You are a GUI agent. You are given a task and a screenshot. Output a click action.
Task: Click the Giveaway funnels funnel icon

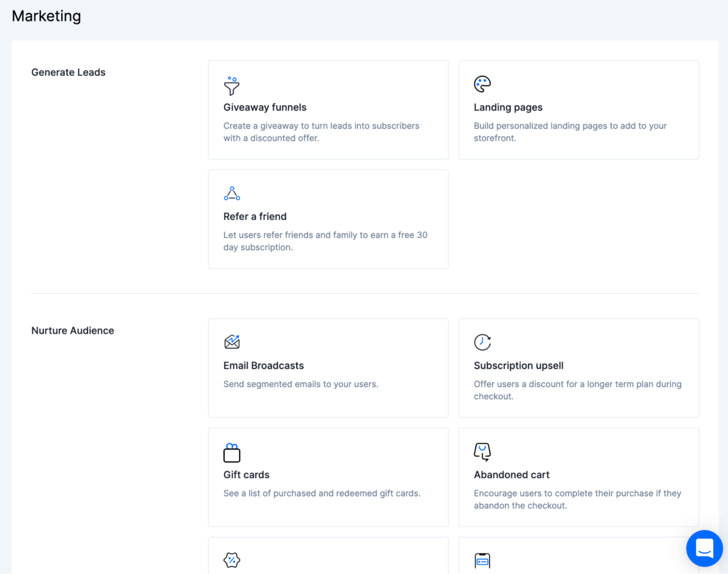[232, 86]
